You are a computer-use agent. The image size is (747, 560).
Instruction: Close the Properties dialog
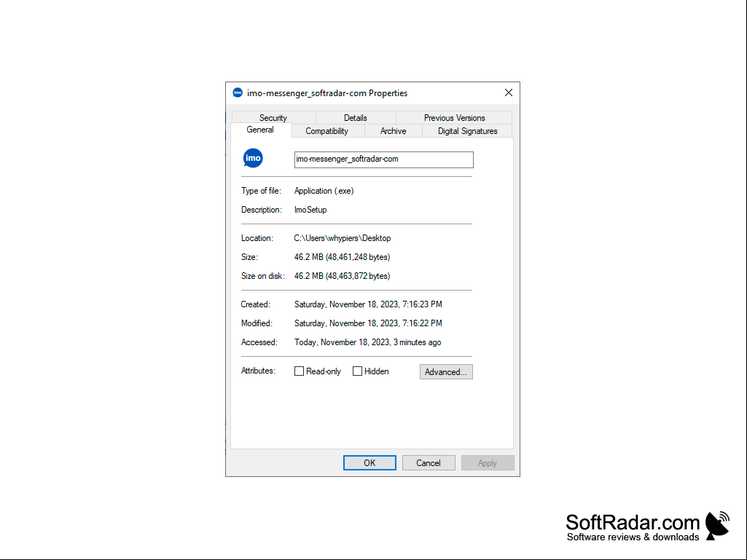click(x=508, y=93)
